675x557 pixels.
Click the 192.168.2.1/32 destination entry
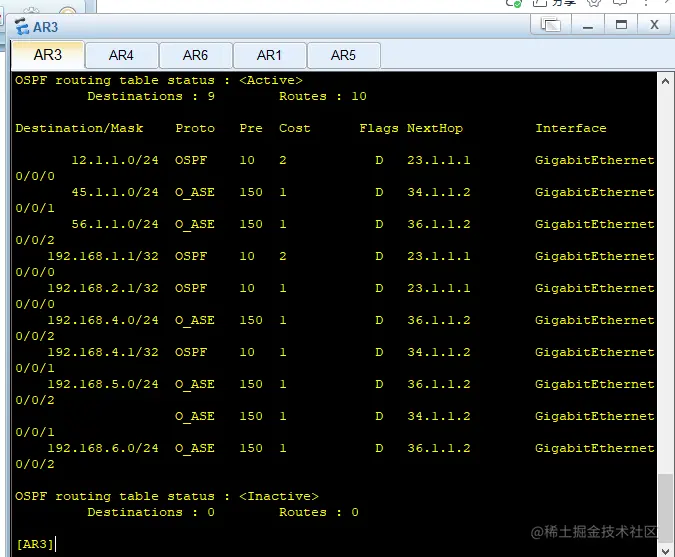coord(103,288)
